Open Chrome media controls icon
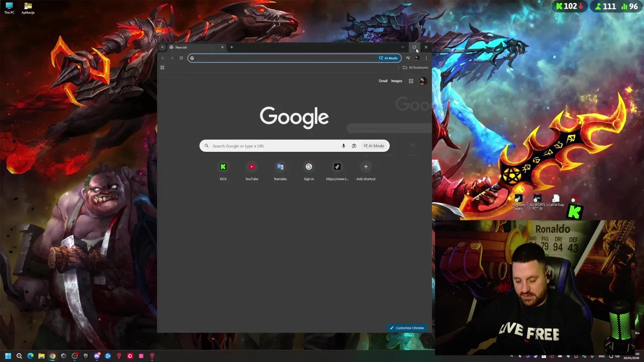The height and width of the screenshot is (362, 644). (x=408, y=58)
